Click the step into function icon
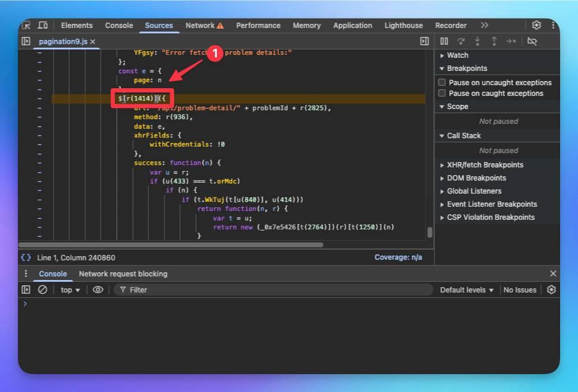 point(477,41)
